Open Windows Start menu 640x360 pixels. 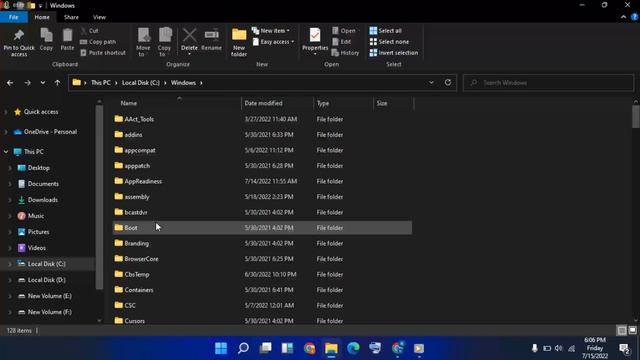point(221,348)
